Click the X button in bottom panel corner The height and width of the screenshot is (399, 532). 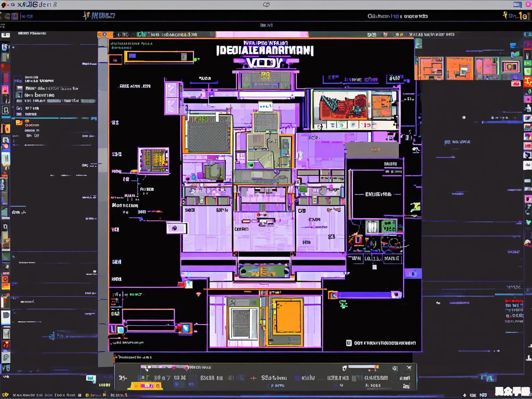409,368
